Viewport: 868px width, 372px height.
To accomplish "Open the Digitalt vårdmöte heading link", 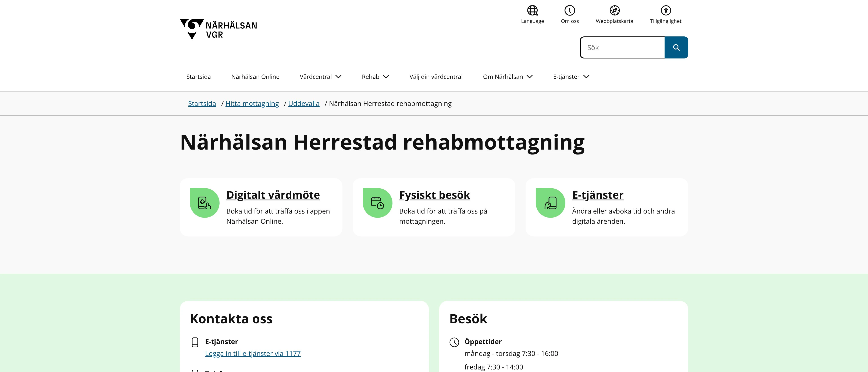I will (x=273, y=195).
